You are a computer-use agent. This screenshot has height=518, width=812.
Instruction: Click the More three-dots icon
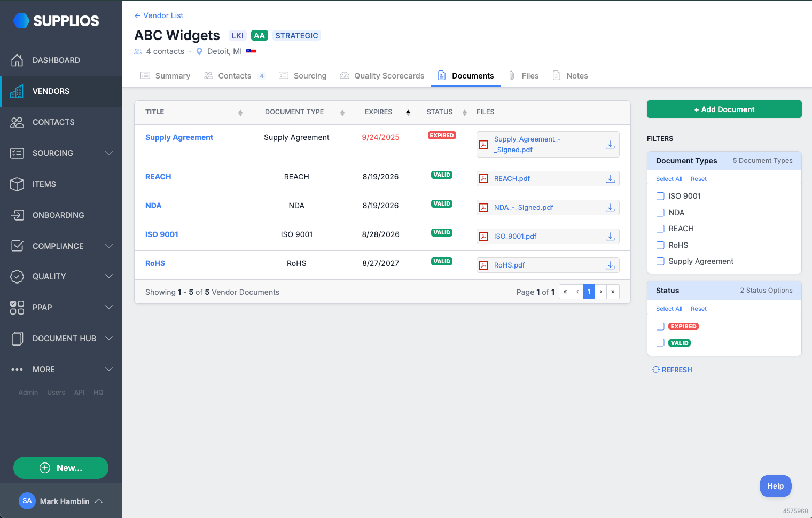click(17, 370)
